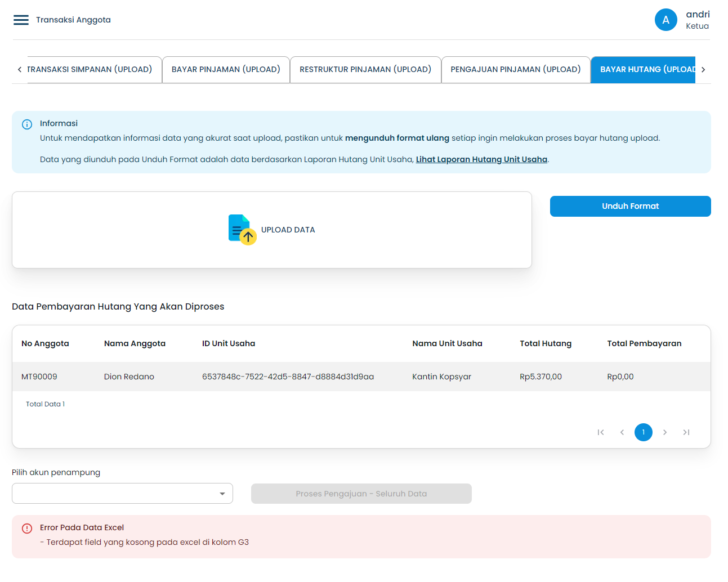Go to next page in pagination
The image size is (728, 582).
(665, 432)
